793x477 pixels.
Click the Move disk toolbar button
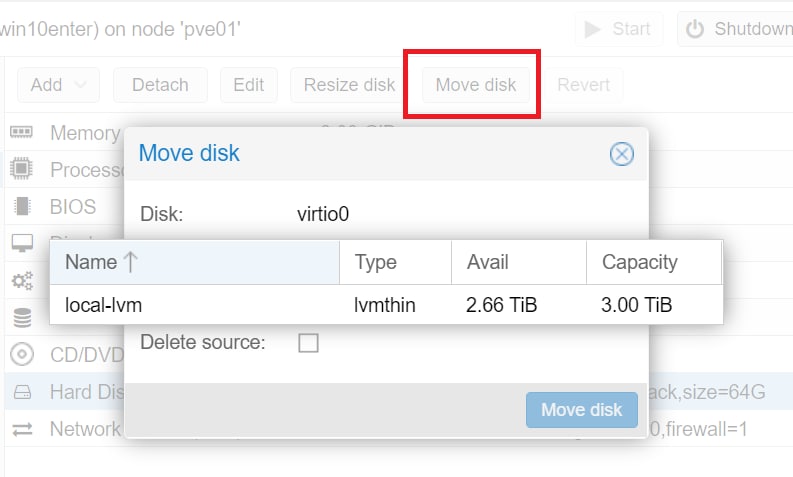[476, 85]
